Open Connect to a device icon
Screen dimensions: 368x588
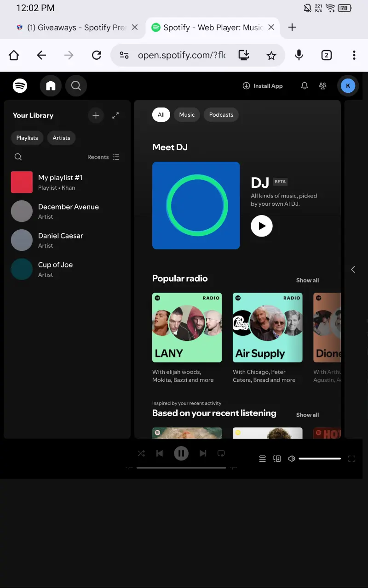click(x=277, y=458)
